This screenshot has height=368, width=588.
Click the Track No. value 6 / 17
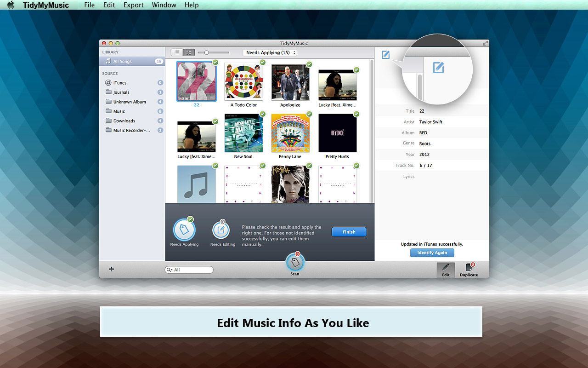426,166
